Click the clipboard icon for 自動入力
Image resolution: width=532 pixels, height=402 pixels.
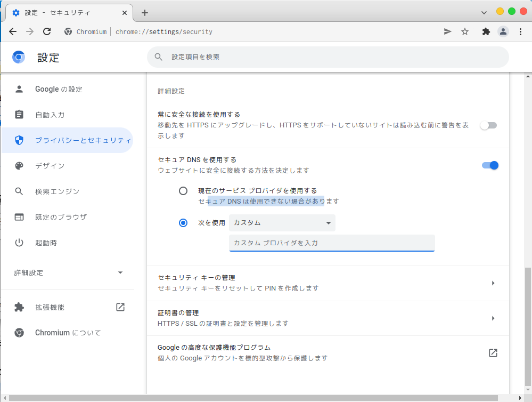[19, 115]
